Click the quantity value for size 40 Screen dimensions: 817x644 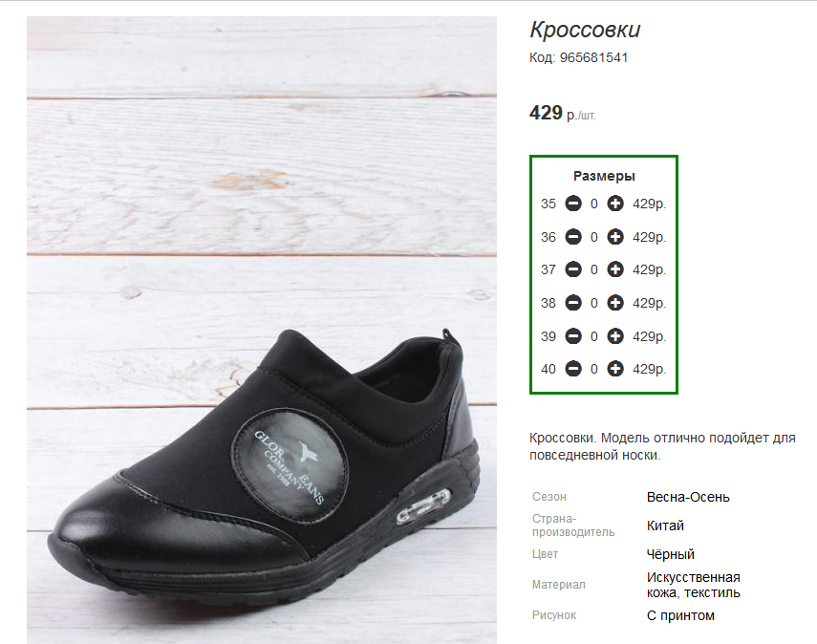[594, 369]
